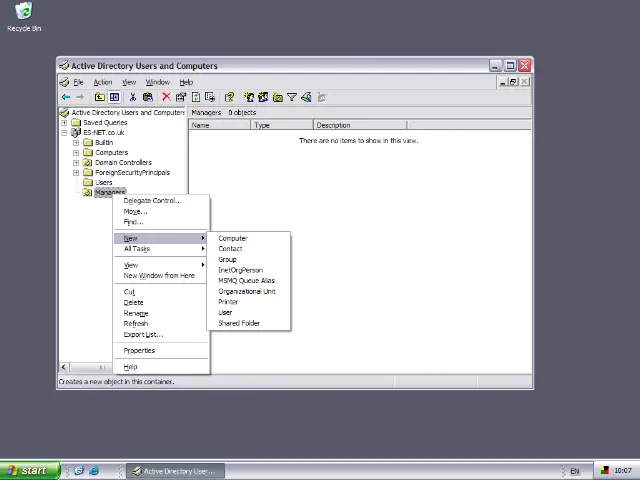
Task: Click the Find Objects toolbar icon
Action: pyautogui.click(x=306, y=97)
